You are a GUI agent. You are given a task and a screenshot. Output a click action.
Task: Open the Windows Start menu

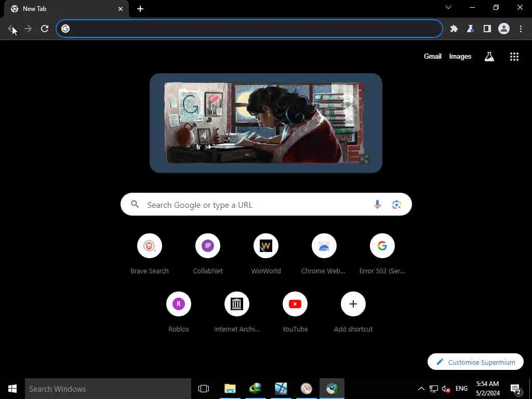click(12, 389)
